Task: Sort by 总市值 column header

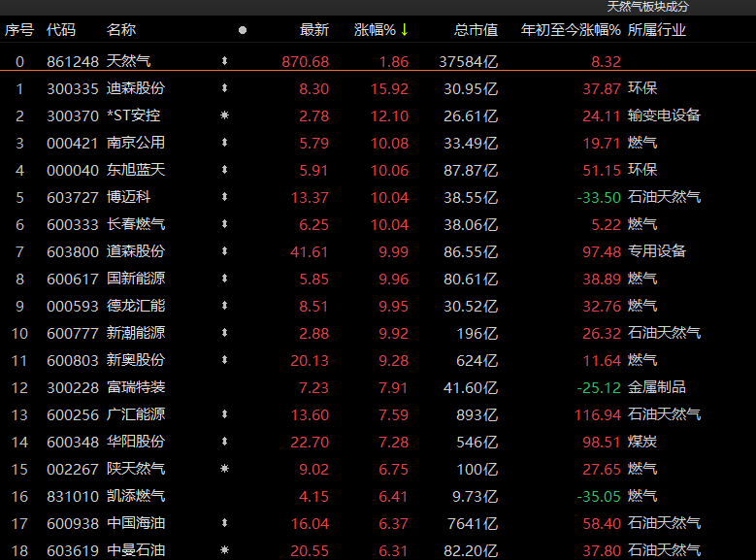Action: pos(476,30)
